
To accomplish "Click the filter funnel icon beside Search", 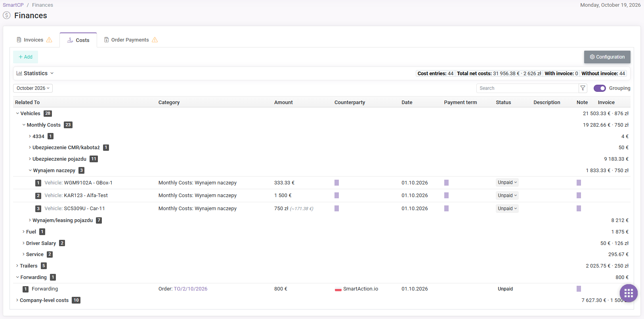I will pos(583,88).
